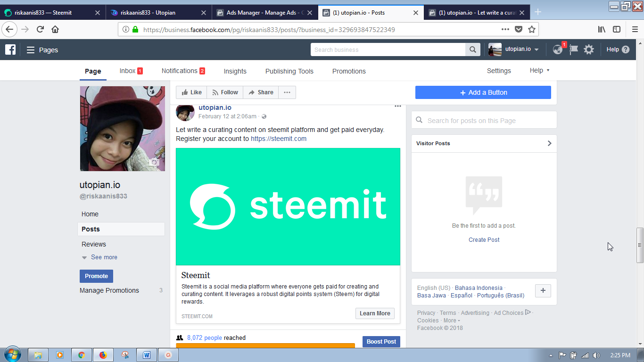Image resolution: width=644 pixels, height=362 pixels.
Task: Open the Promotions tab
Action: tap(349, 71)
